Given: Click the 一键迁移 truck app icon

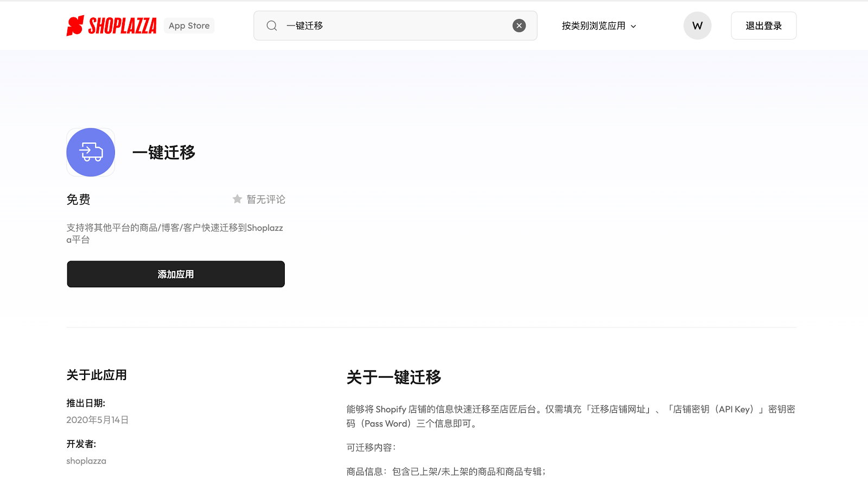Looking at the screenshot, I should tap(91, 152).
